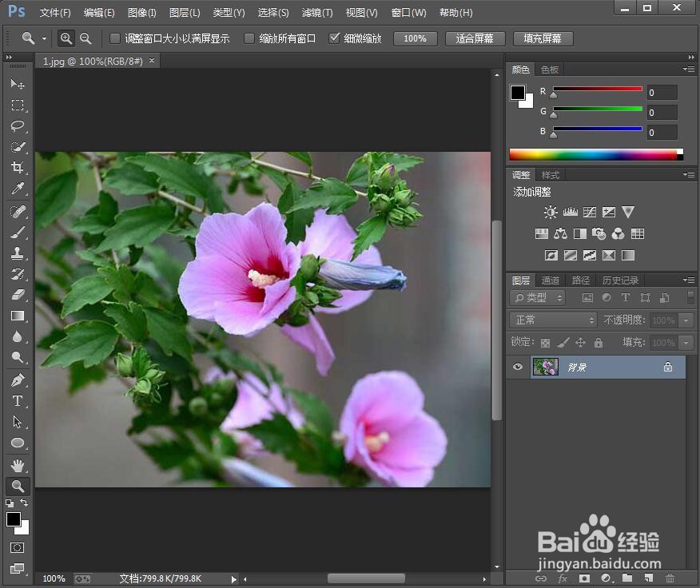Toggle lock transparent pixels
This screenshot has height=588, width=700.
pos(545,343)
